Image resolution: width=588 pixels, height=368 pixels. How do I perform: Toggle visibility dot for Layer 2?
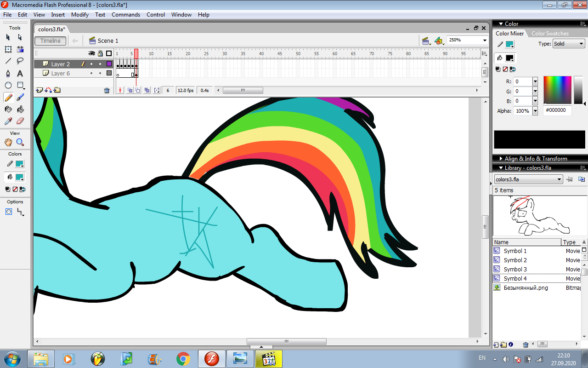[91, 64]
